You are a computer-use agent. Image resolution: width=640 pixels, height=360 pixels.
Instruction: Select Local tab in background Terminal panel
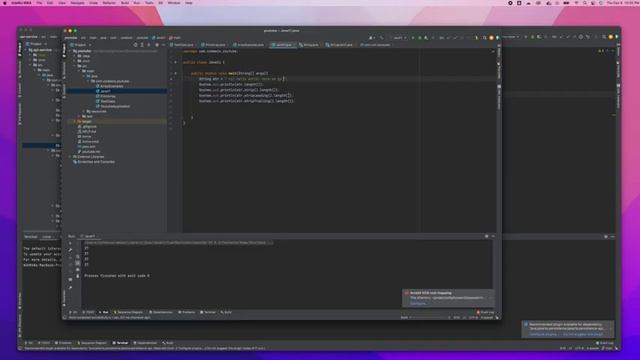47,237
